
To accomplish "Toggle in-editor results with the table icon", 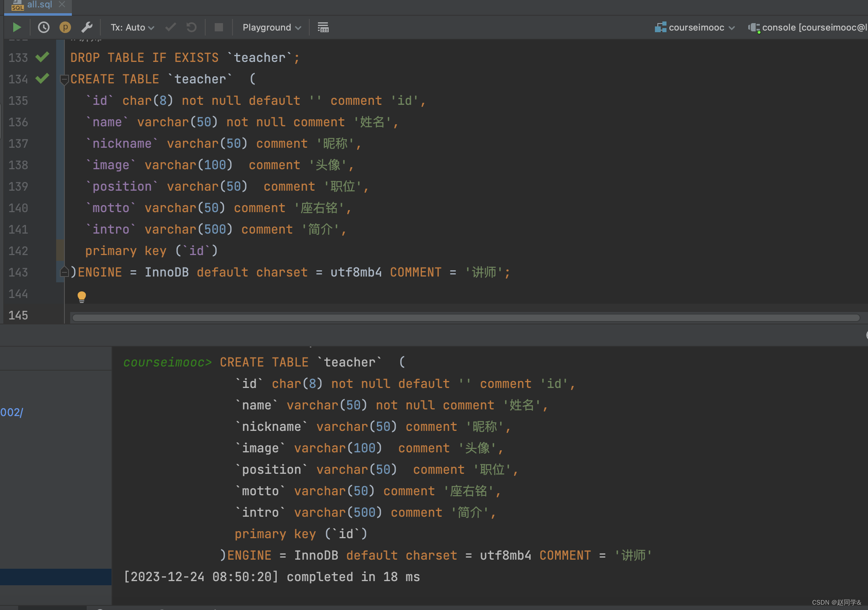I will [323, 28].
